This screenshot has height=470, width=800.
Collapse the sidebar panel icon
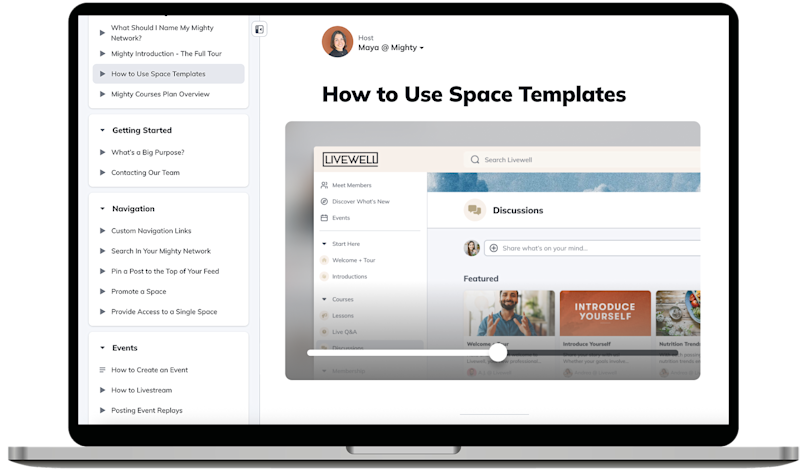click(x=259, y=30)
